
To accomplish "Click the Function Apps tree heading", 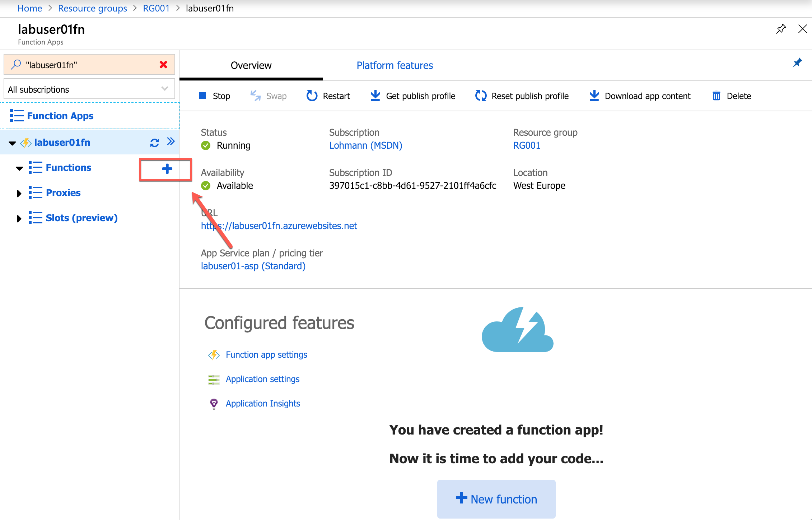I will (x=60, y=116).
